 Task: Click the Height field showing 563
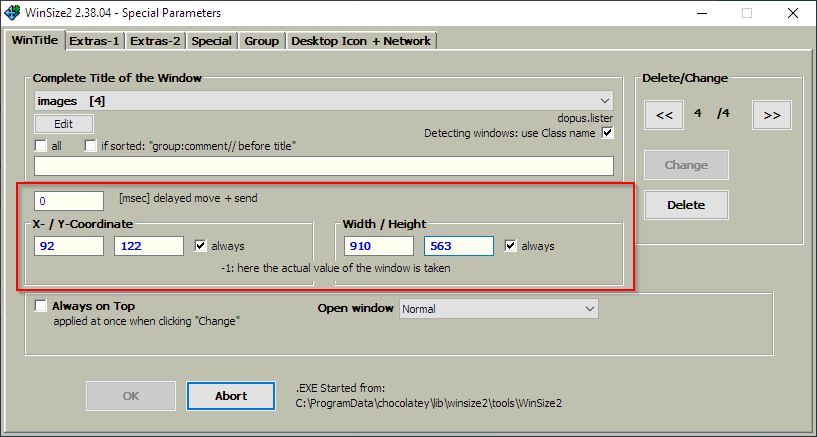pyautogui.click(x=459, y=246)
